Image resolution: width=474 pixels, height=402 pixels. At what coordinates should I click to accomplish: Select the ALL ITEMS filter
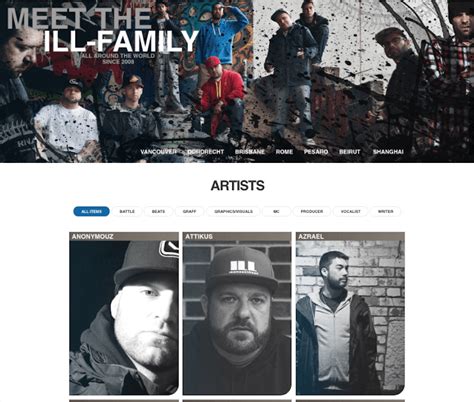point(91,211)
